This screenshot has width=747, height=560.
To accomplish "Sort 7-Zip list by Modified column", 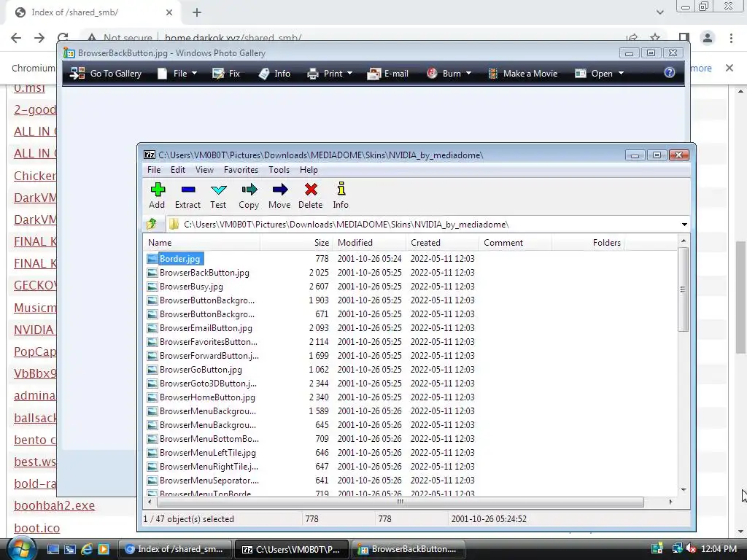I will pos(369,242).
